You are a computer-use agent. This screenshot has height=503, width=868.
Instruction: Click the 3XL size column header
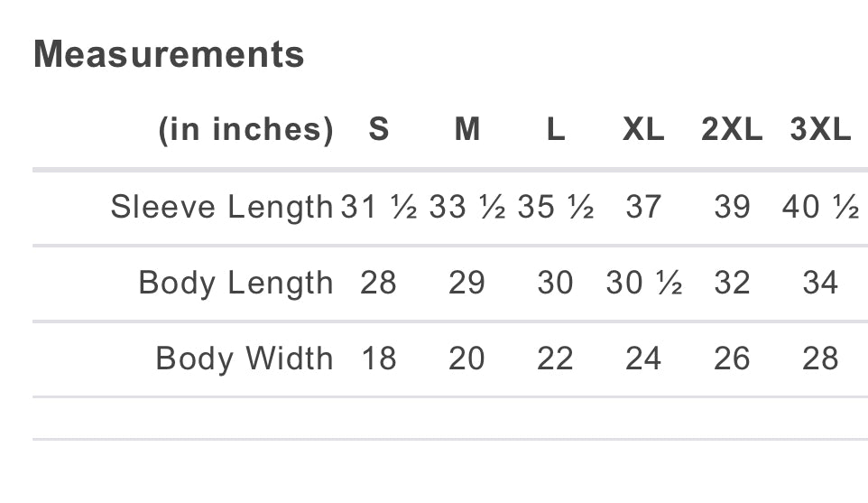tap(820, 130)
